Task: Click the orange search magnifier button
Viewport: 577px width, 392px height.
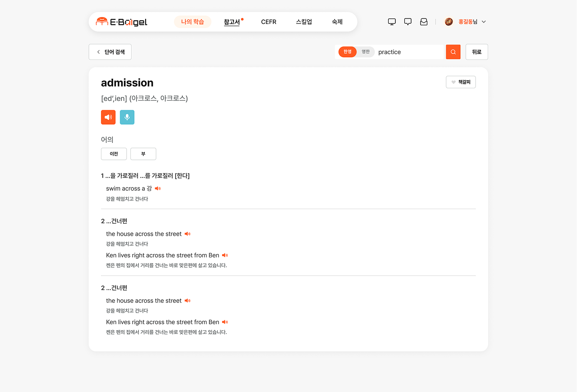Action: (453, 52)
